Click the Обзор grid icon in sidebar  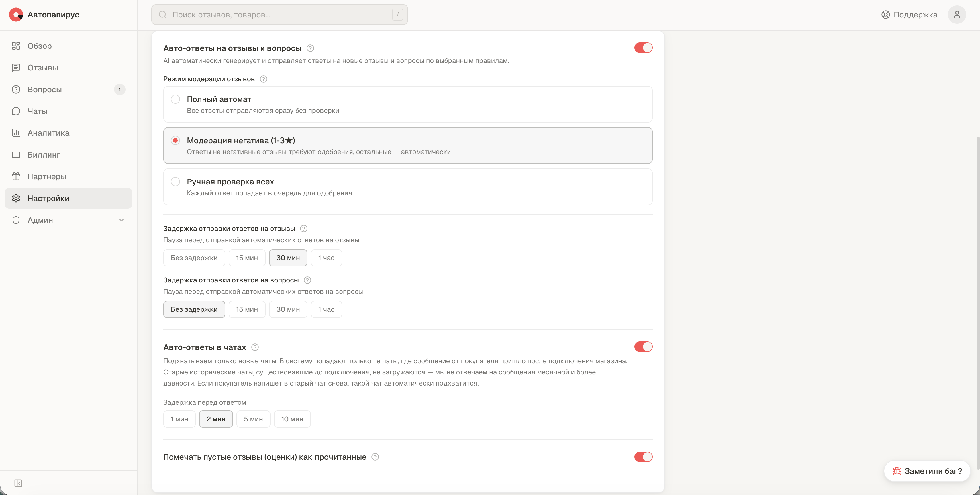(16, 46)
